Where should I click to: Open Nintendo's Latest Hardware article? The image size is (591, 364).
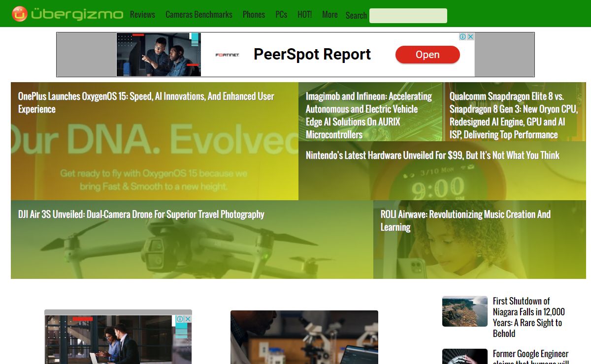(x=432, y=155)
